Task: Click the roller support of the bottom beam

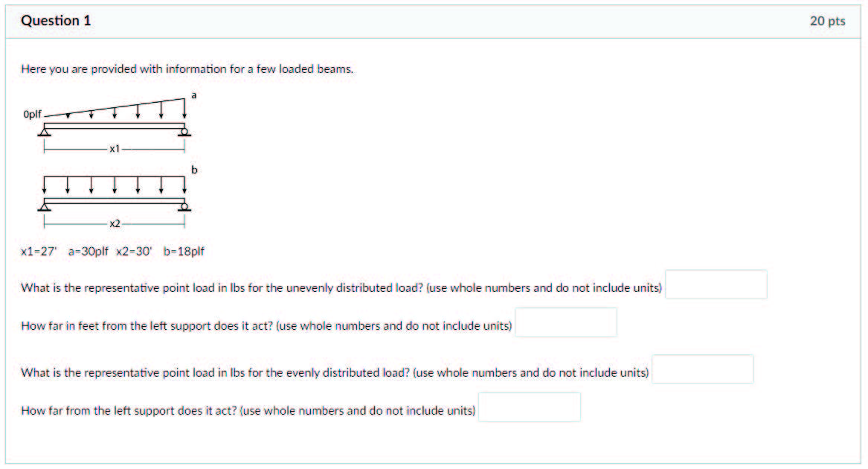Action: [183, 206]
